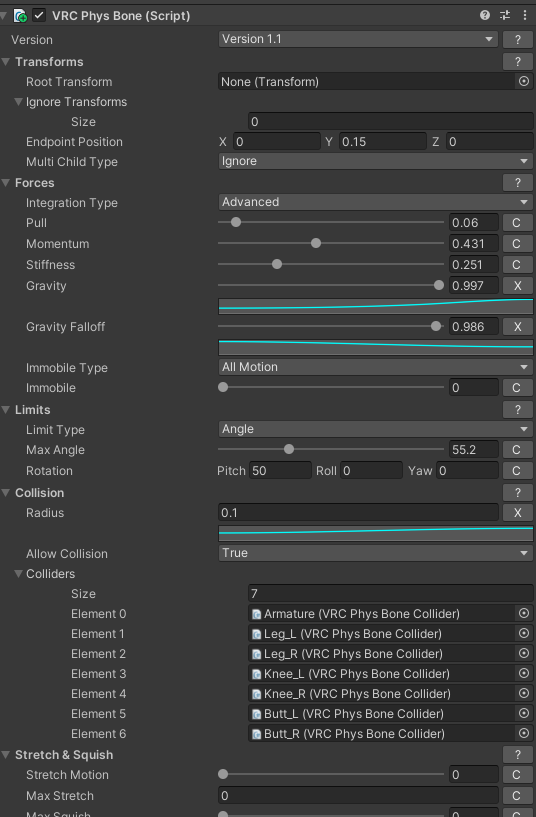Collapse the Forces section

pos(6,183)
